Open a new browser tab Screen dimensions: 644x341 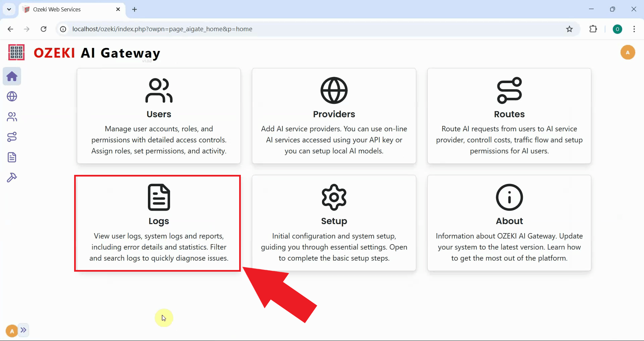point(135,9)
